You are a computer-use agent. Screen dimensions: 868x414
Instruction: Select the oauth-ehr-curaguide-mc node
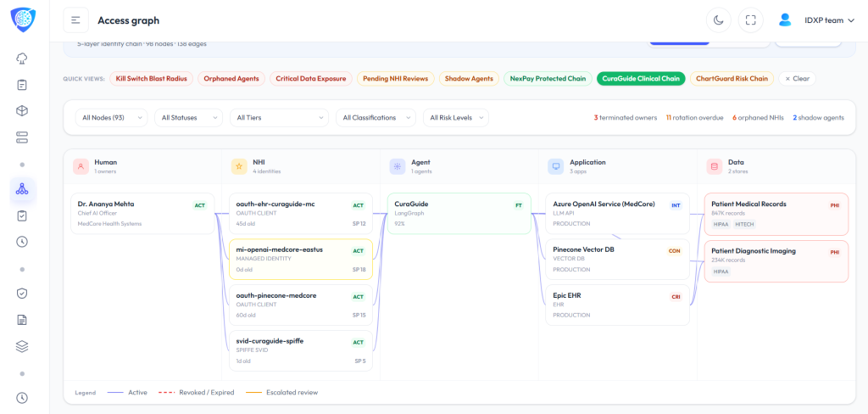(x=301, y=214)
